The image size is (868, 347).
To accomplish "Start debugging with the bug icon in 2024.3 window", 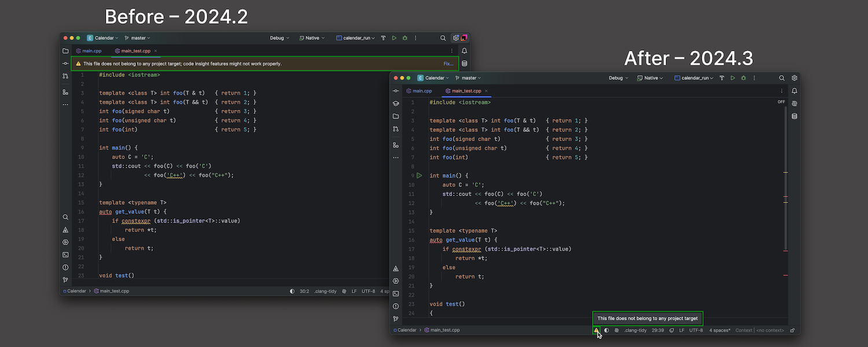I will click(x=744, y=78).
